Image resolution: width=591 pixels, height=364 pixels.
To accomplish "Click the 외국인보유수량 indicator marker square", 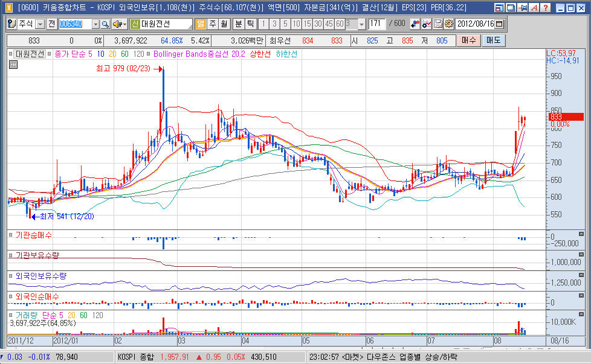I will pyautogui.click(x=10, y=276).
